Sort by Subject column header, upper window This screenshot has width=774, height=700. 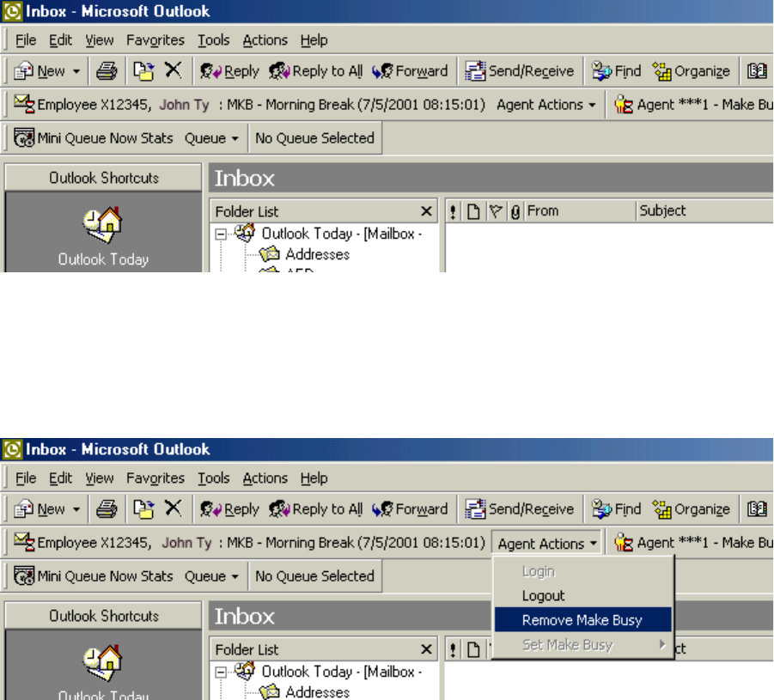click(705, 211)
